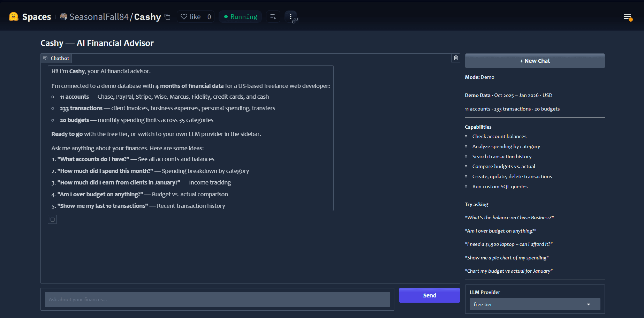Click the like count showing 0
Screen dimensions: 644x318
[209, 16]
